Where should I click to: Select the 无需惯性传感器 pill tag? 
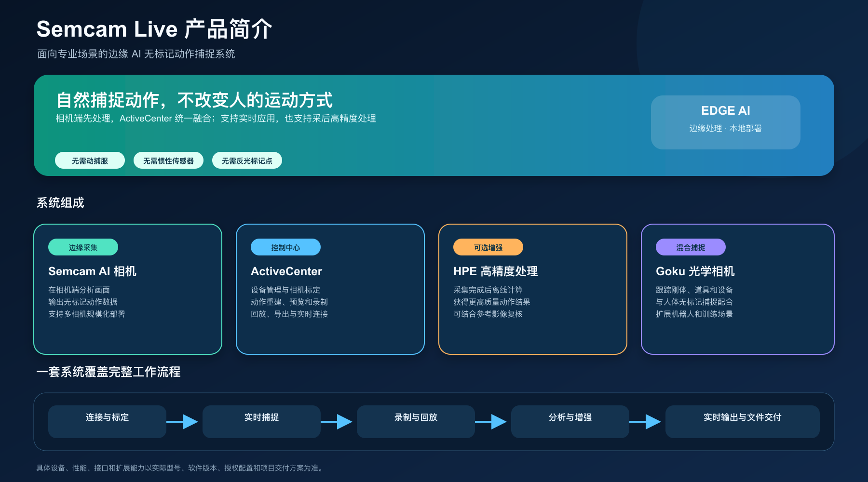click(168, 161)
